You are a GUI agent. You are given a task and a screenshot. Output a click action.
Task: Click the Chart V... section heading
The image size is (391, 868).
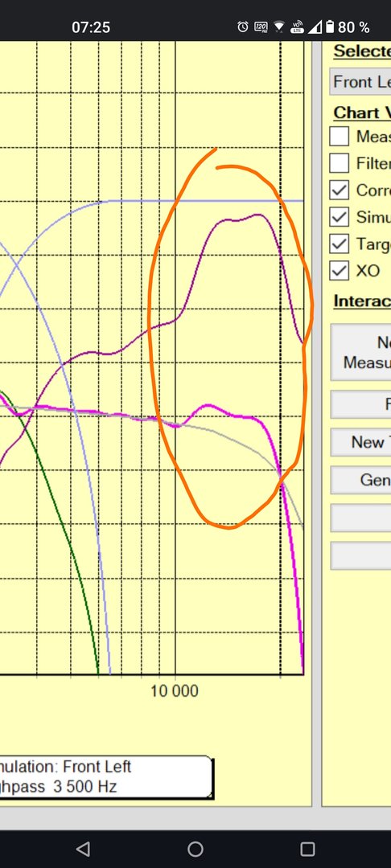click(x=362, y=113)
